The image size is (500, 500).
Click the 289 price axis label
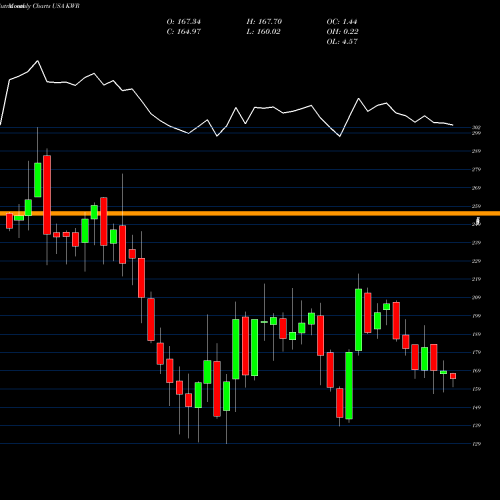(476, 151)
